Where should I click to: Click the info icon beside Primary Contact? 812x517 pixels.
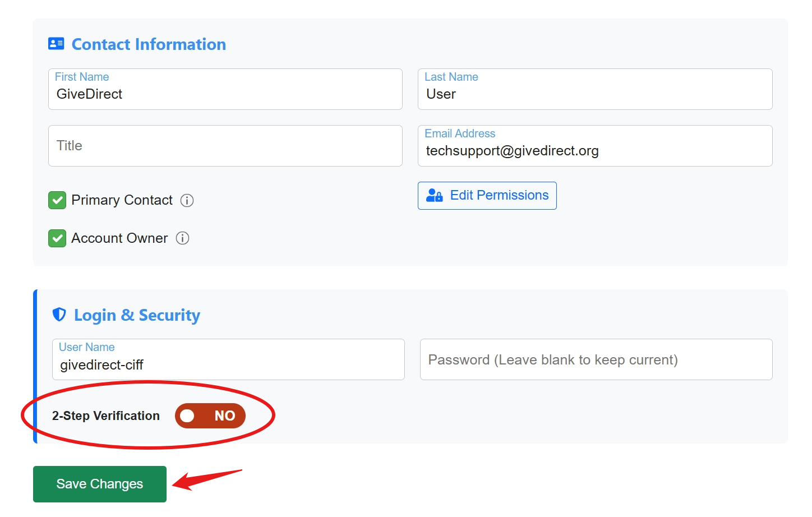pos(187,201)
